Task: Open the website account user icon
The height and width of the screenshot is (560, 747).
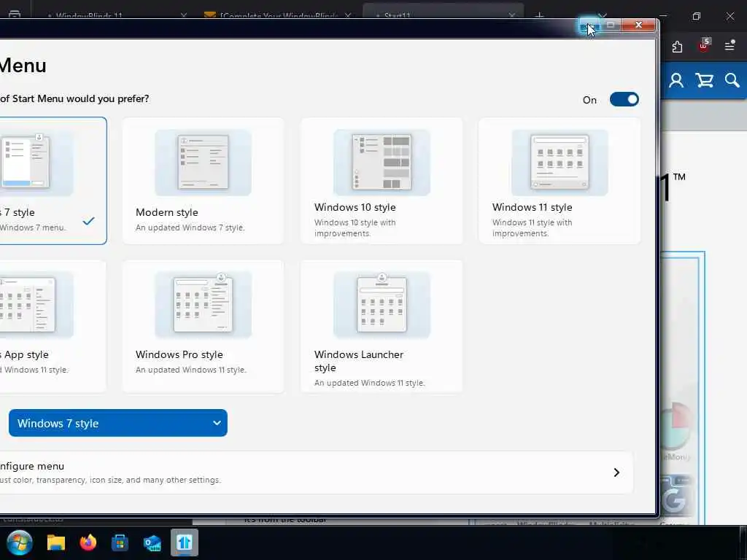Action: pos(676,80)
